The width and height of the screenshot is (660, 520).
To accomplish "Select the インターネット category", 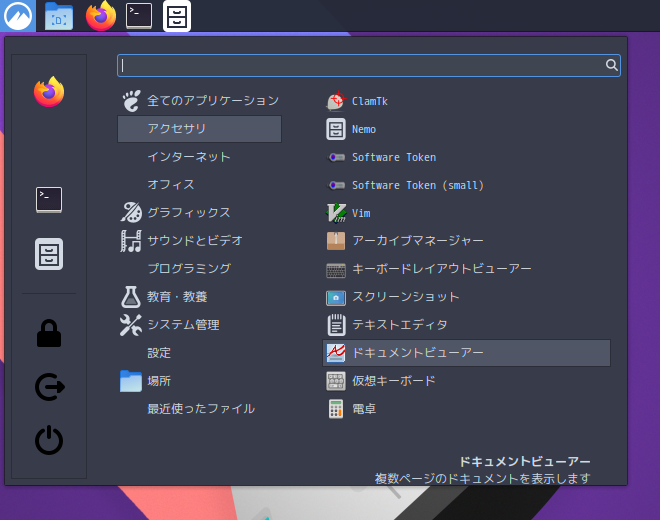I will click(x=200, y=157).
